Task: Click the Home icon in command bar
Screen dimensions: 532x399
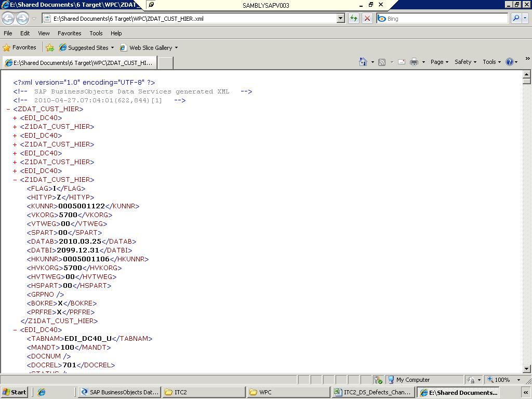Action: pos(363,62)
